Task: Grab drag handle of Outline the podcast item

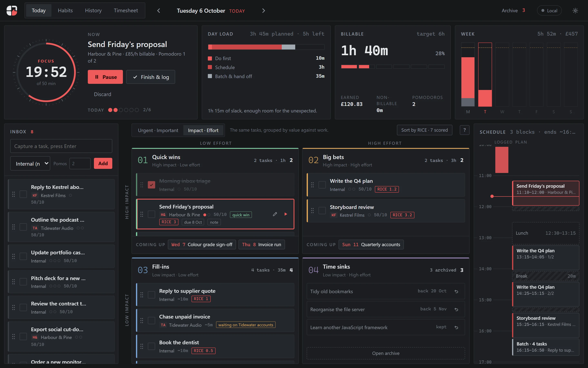Action: [13, 227]
